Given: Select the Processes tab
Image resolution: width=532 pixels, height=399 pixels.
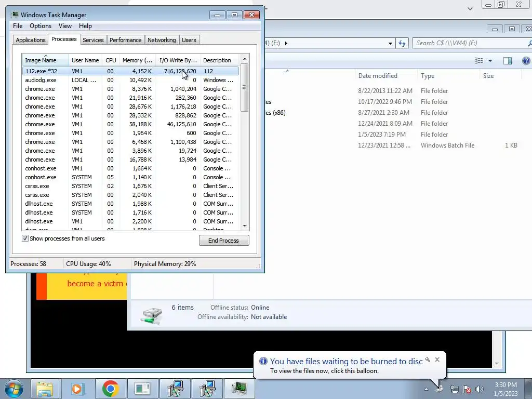Looking at the screenshot, I should [64, 39].
